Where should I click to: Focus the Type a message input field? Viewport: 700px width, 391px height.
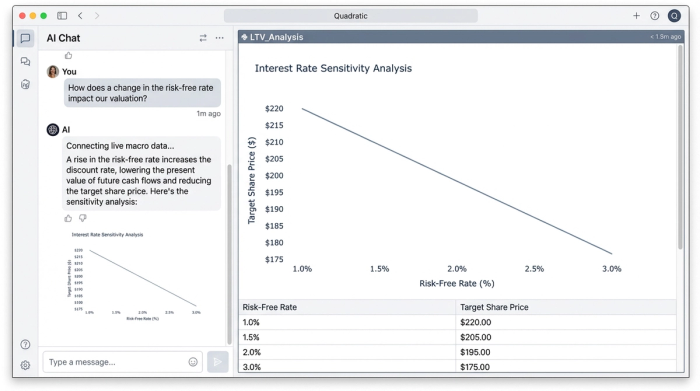pyautogui.click(x=122, y=362)
